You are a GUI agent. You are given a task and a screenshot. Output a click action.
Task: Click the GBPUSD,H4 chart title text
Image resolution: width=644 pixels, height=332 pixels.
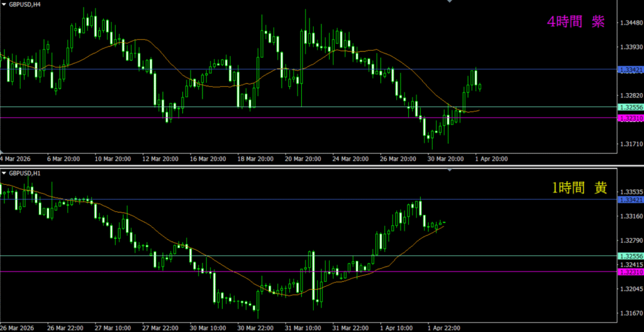coord(24,4)
